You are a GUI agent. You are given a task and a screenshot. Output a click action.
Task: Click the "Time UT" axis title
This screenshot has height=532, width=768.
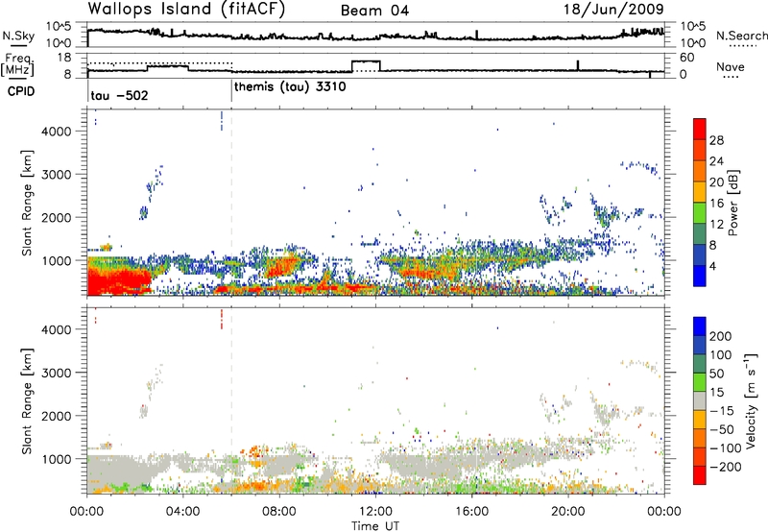[375, 525]
